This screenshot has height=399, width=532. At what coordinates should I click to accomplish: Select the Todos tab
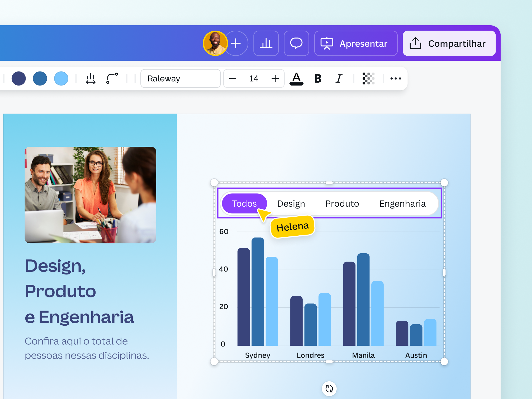[244, 203]
